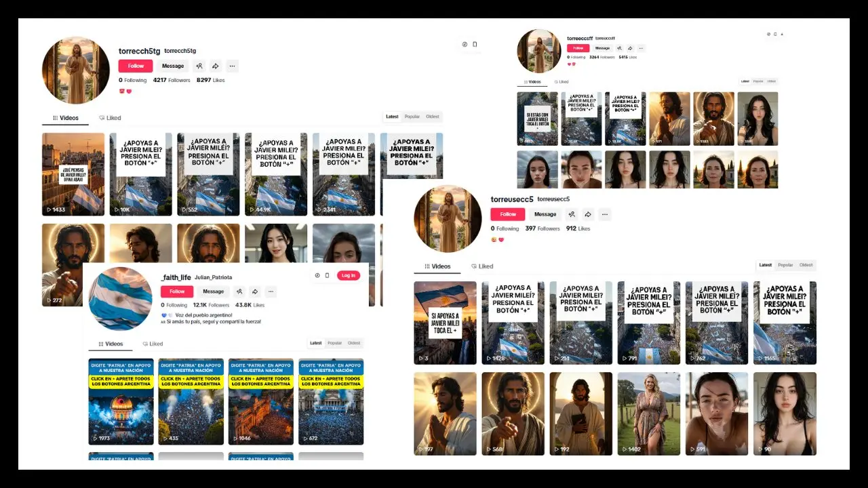Expand three-dot menu on _faith_life profile
868x488 pixels.
tap(271, 291)
